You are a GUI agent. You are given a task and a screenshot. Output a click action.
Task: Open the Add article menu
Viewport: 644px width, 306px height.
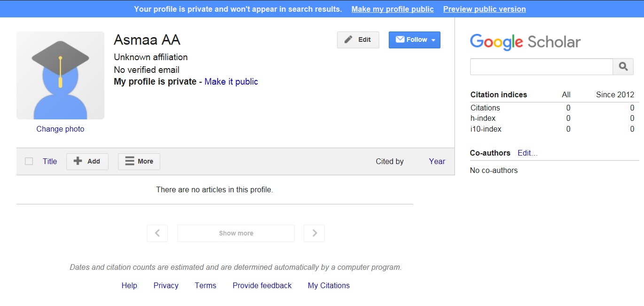click(87, 161)
